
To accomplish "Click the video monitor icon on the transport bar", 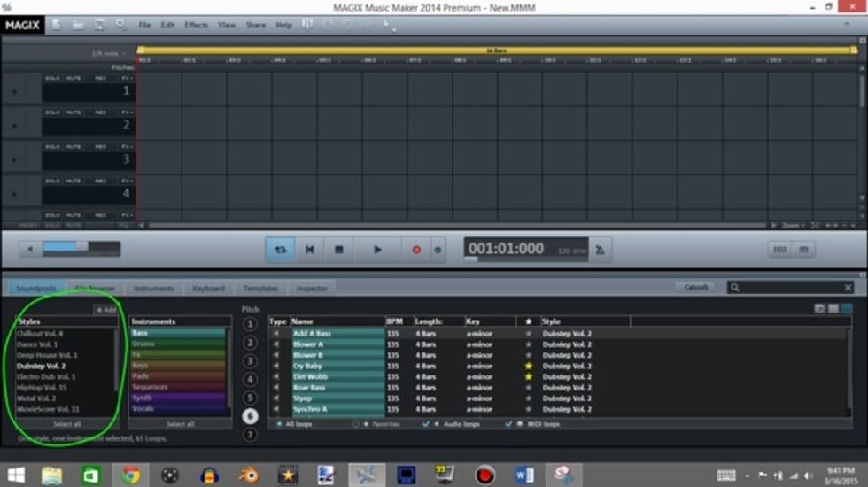I will pos(804,250).
